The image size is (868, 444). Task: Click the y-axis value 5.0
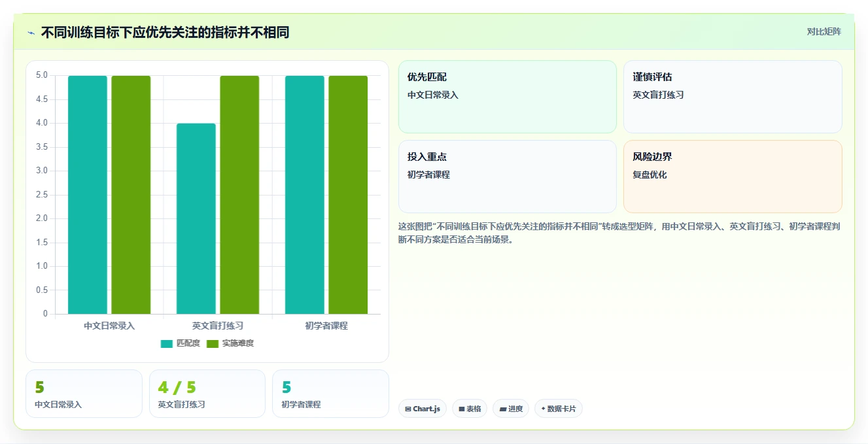pyautogui.click(x=41, y=75)
